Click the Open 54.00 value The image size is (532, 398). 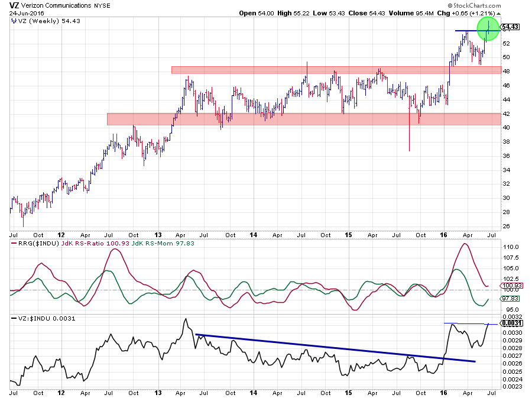(x=256, y=13)
